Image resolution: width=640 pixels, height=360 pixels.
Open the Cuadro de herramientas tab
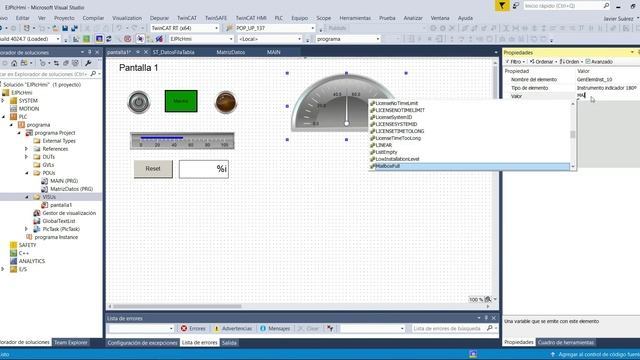566,342
